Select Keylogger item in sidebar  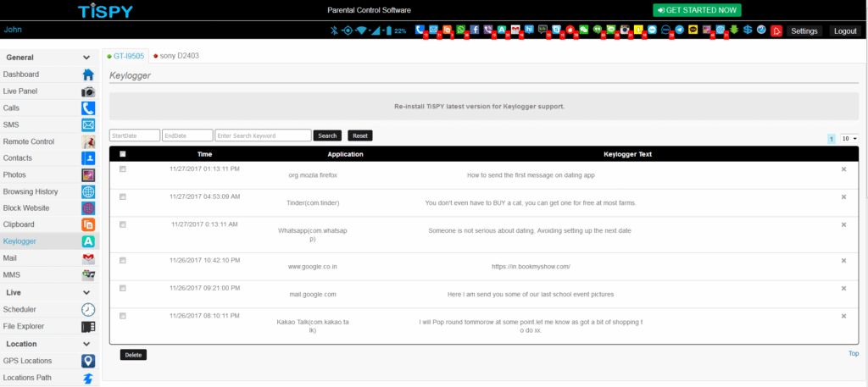pos(50,241)
